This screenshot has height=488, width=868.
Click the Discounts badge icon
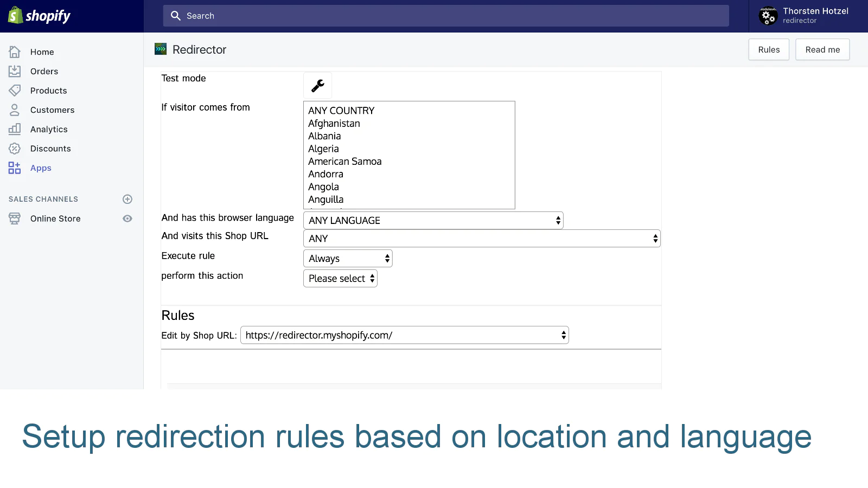point(15,149)
